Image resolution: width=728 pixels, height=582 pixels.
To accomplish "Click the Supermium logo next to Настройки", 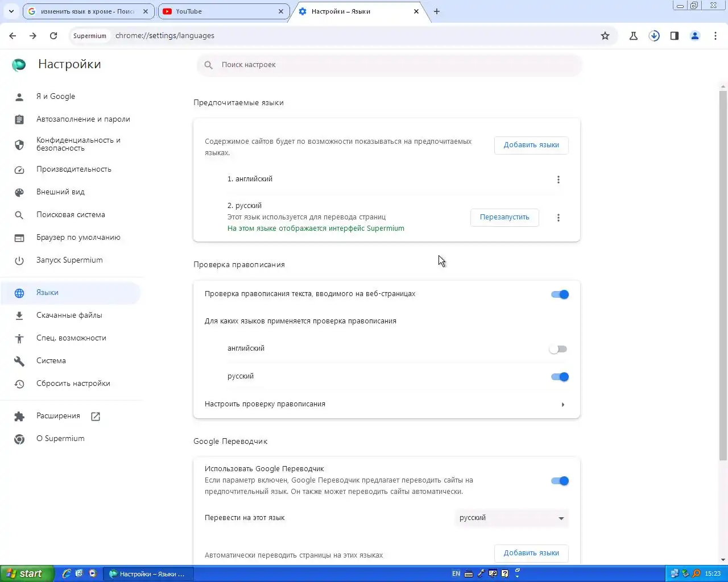I will click(19, 65).
